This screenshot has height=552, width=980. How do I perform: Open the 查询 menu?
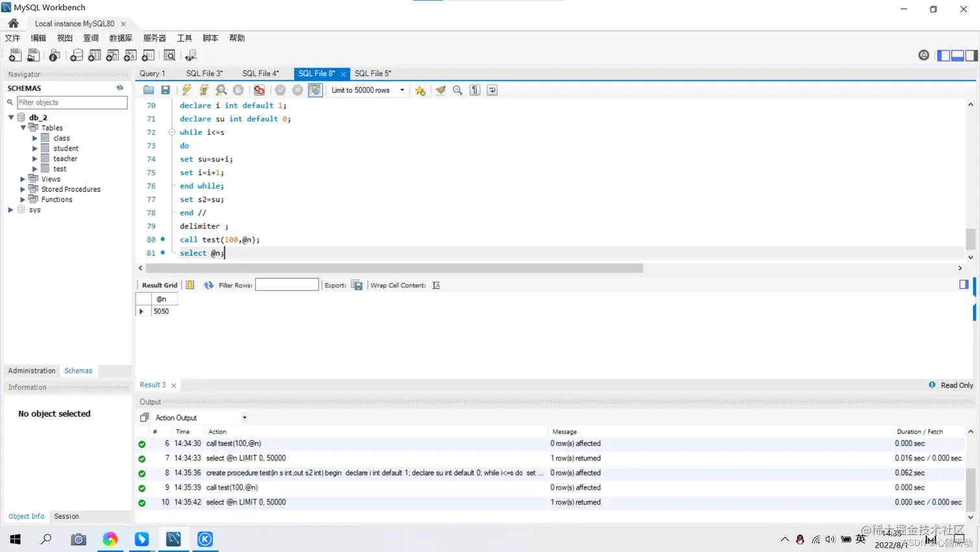pos(91,38)
